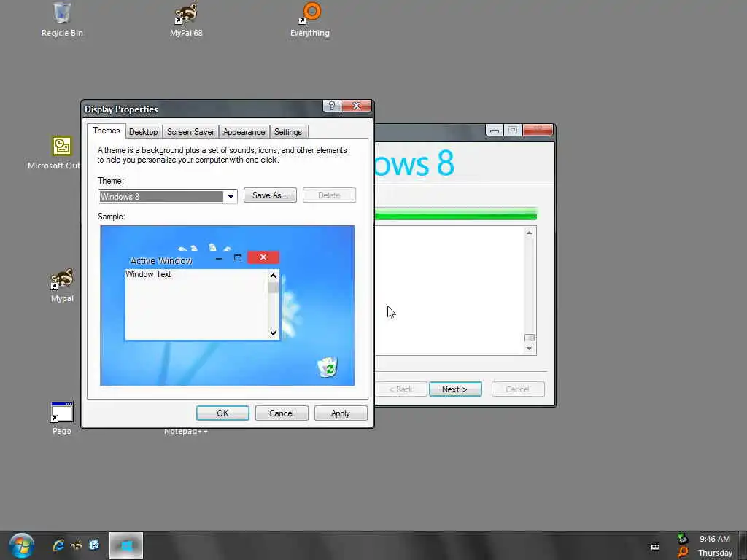The width and height of the screenshot is (747, 560).
Task: Click OK in Display Properties
Action: pos(222,413)
